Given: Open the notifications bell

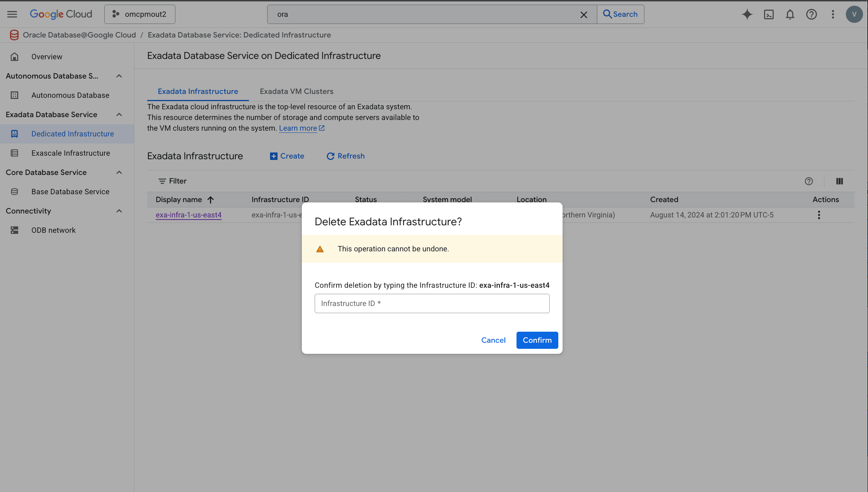Looking at the screenshot, I should 790,14.
